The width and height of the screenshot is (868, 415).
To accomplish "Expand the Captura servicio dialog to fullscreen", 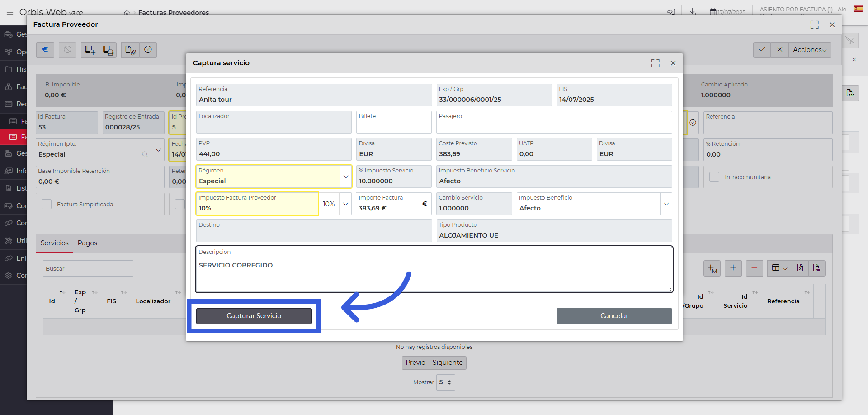I will [x=655, y=63].
